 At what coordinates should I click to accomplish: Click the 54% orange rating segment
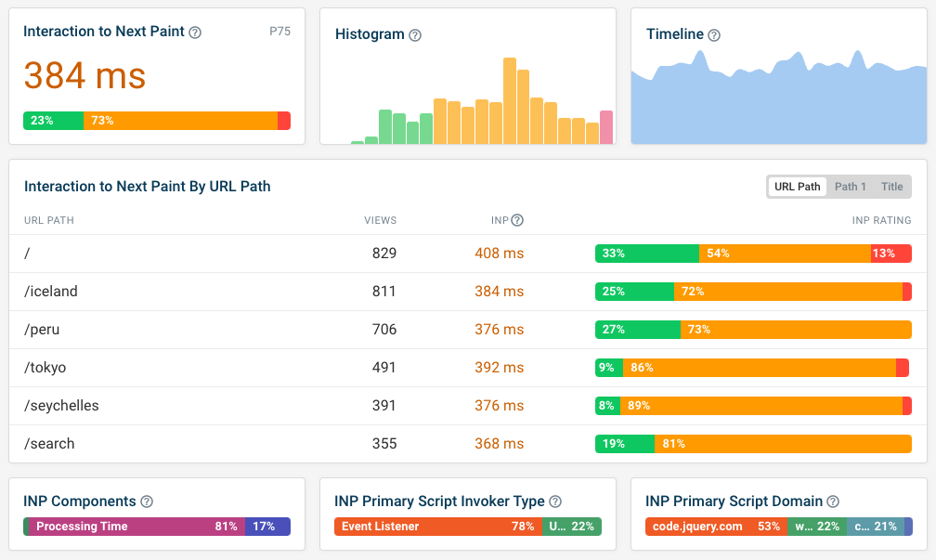785,254
